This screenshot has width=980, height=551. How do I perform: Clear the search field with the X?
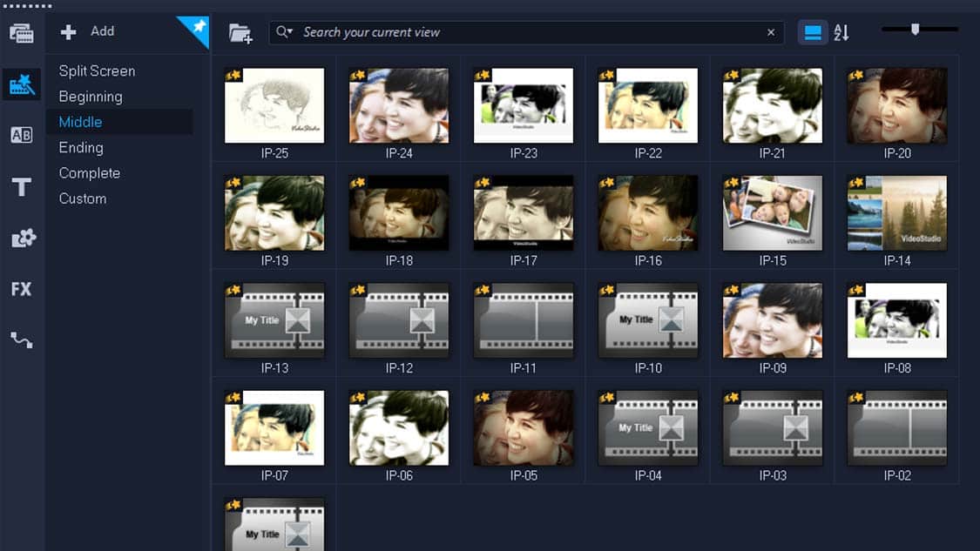coord(771,32)
